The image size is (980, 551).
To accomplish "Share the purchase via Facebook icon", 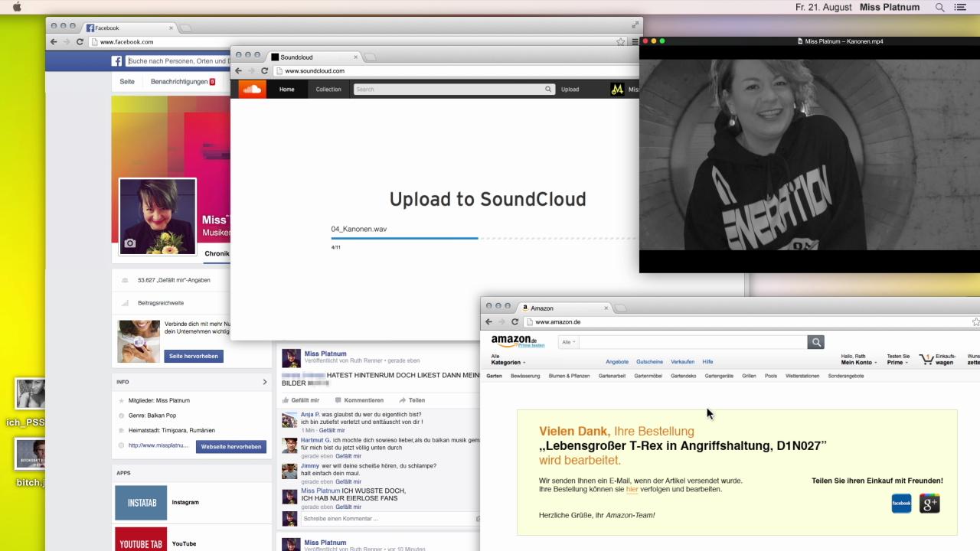I will [902, 504].
